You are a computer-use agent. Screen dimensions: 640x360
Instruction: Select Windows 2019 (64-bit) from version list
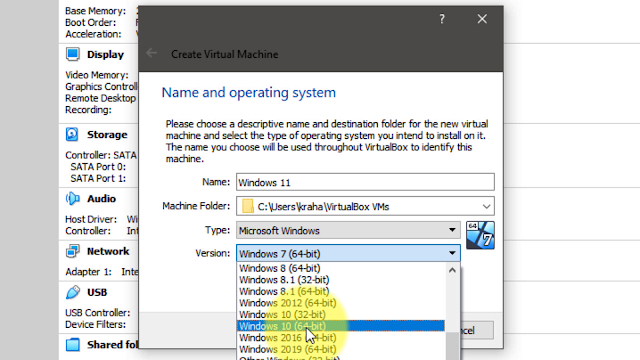pos(341,349)
